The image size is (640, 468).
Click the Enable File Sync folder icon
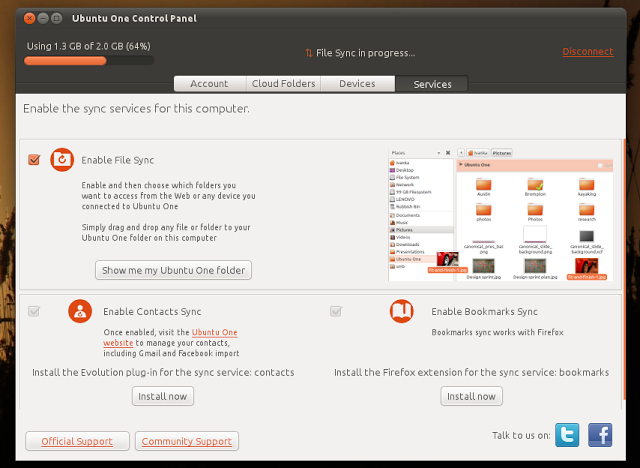(62, 160)
